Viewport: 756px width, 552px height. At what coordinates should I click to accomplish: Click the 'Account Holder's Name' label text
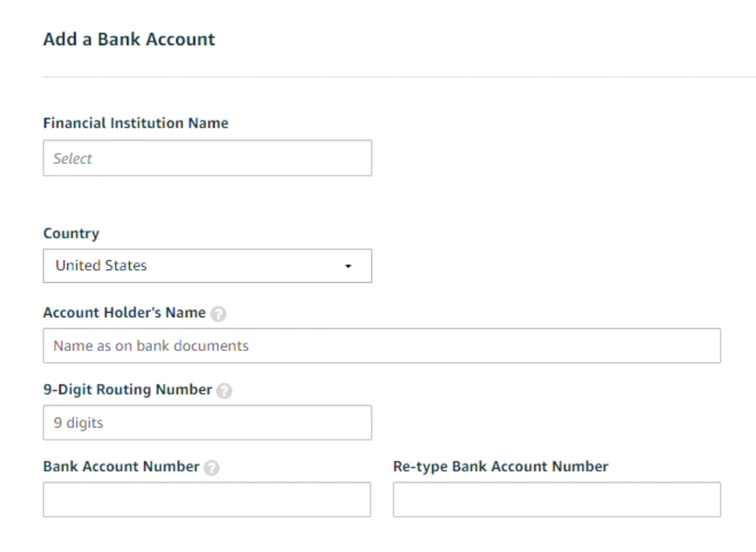click(x=124, y=313)
